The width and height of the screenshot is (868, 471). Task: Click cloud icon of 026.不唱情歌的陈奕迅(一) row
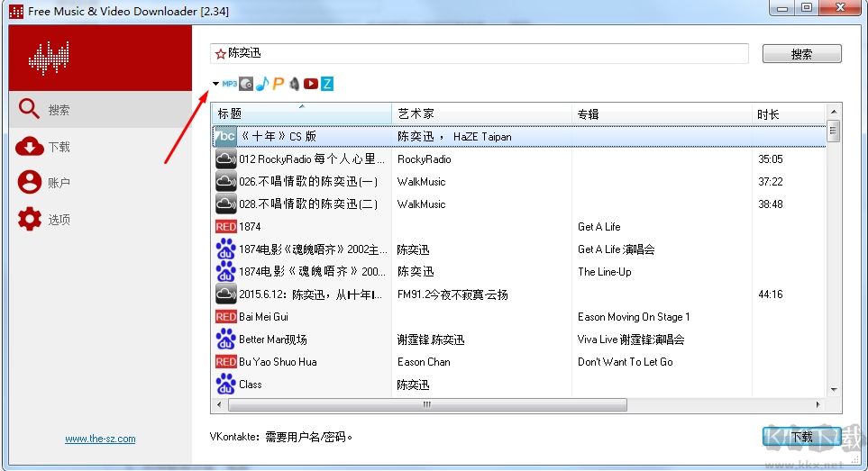[x=226, y=181]
